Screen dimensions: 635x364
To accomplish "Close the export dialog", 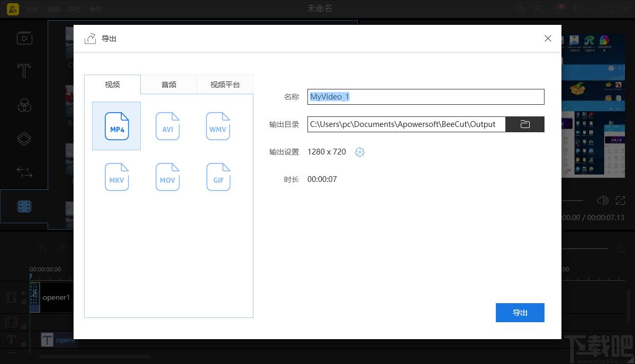I will 548,38.
